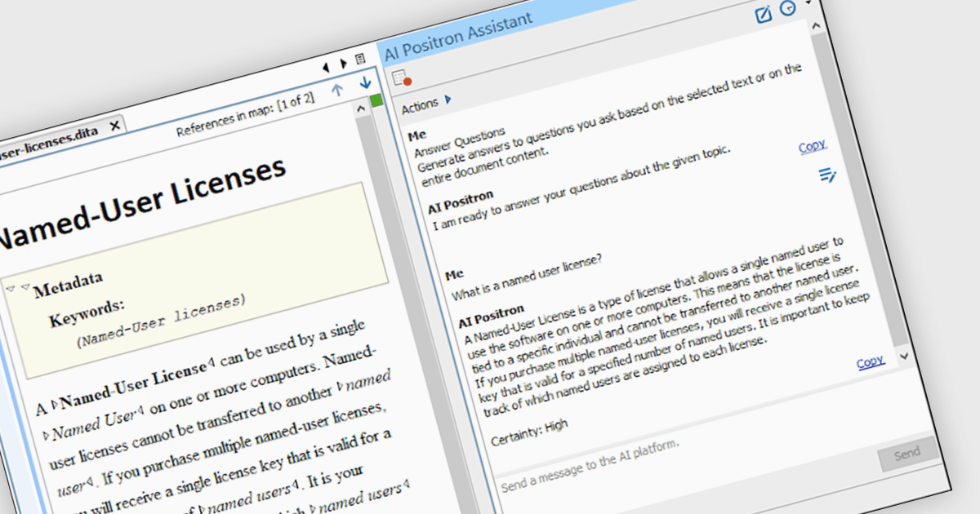The width and height of the screenshot is (980, 514).
Task: Click the green validation status square
Action: [376, 100]
